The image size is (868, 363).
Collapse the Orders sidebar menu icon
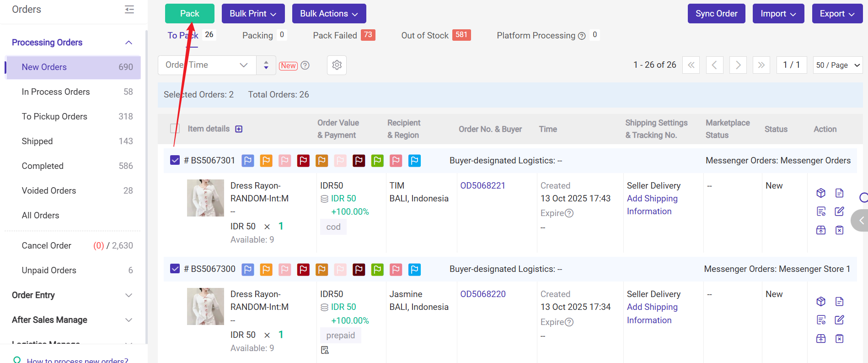[129, 10]
